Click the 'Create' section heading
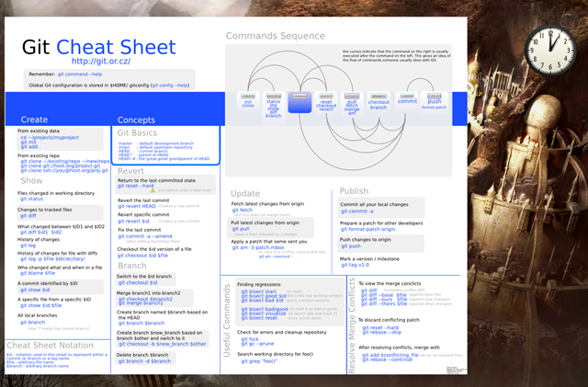Screen dimensions: 588x387 (34, 120)
